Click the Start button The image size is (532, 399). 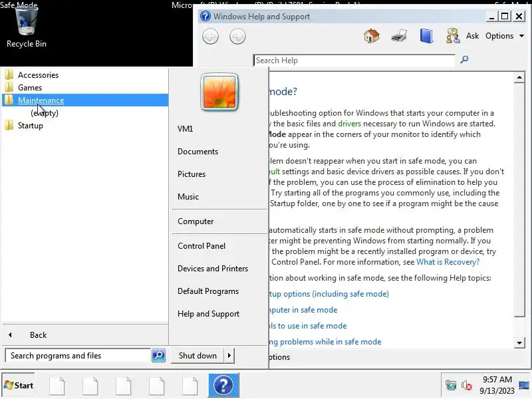[19, 386]
